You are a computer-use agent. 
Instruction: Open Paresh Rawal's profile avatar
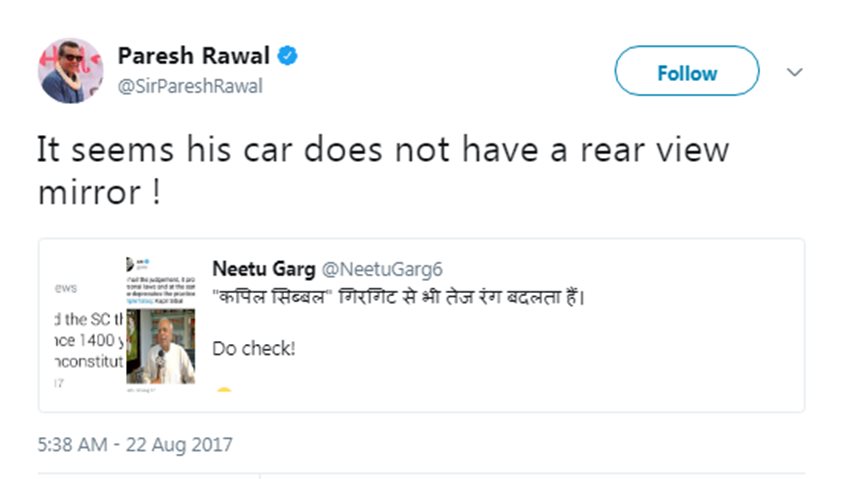70,71
